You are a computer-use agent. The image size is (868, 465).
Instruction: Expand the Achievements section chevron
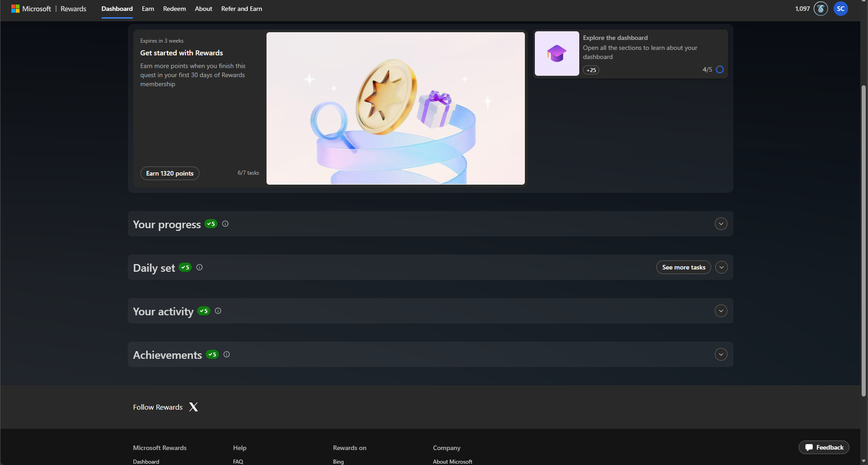721,354
